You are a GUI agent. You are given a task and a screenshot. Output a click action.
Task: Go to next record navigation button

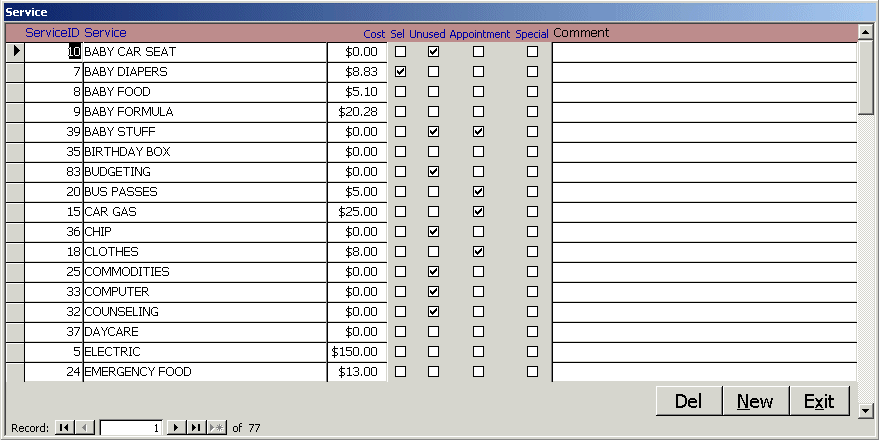(176, 428)
